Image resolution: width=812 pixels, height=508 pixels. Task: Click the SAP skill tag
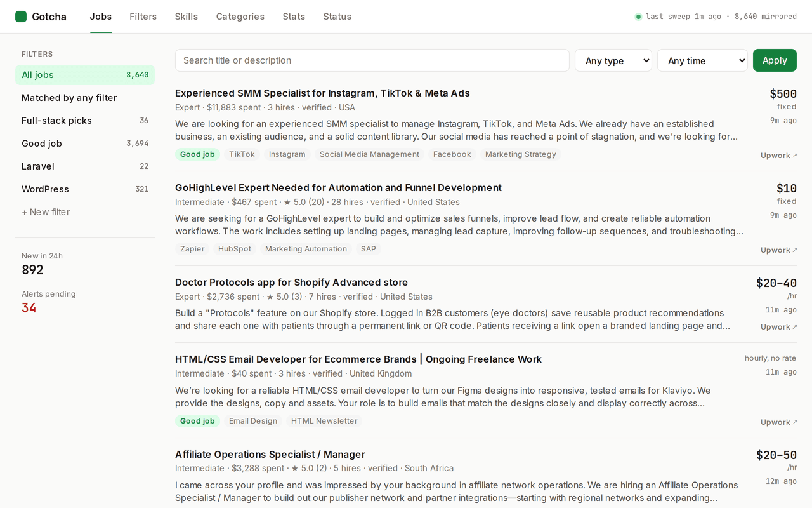369,249
